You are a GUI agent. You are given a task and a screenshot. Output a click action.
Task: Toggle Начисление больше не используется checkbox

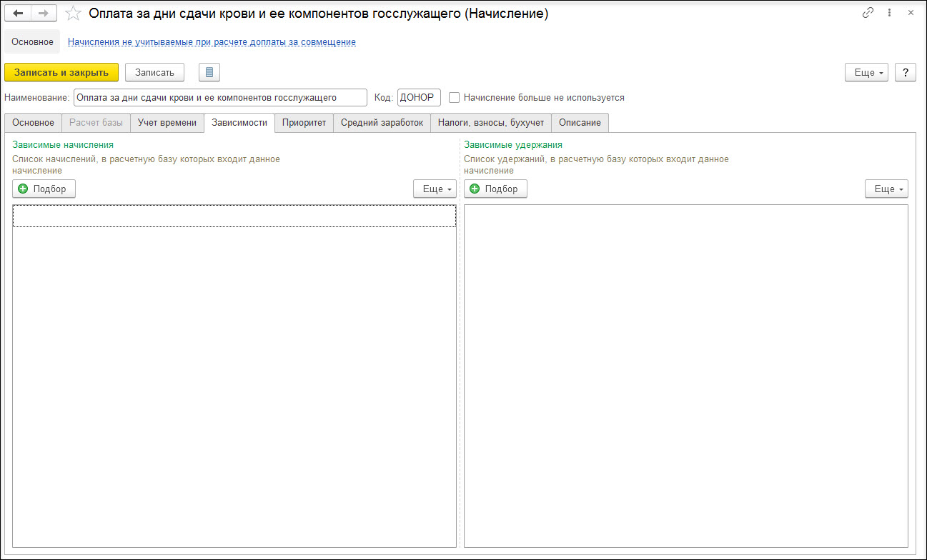tap(454, 97)
